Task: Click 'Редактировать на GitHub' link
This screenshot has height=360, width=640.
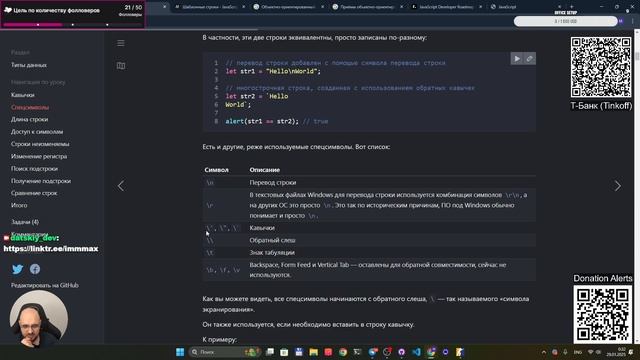Action: pyautogui.click(x=45, y=285)
